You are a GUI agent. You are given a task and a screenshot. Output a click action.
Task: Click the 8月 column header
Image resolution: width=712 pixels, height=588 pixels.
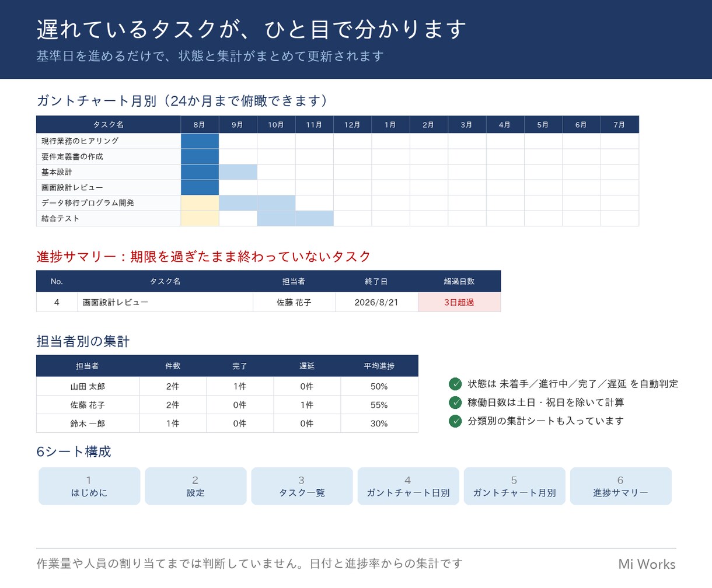[200, 125]
